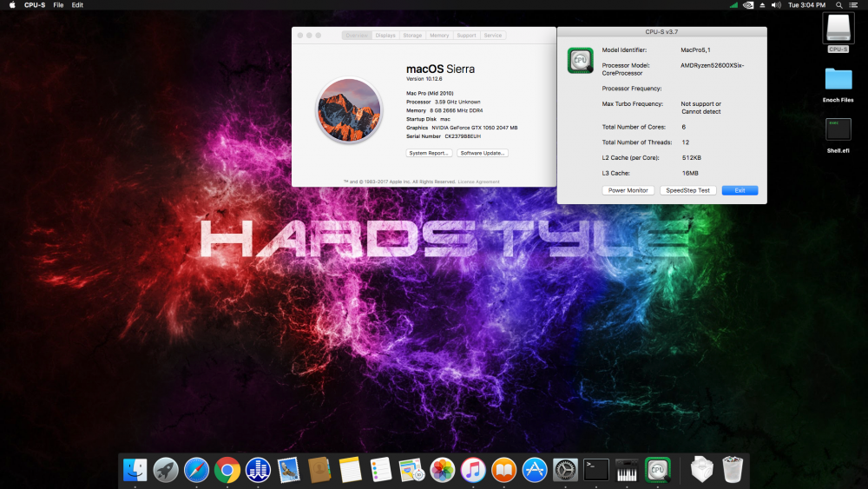The height and width of the screenshot is (489, 868).
Task: Click macOS Sierra mountain image
Action: pos(349,110)
